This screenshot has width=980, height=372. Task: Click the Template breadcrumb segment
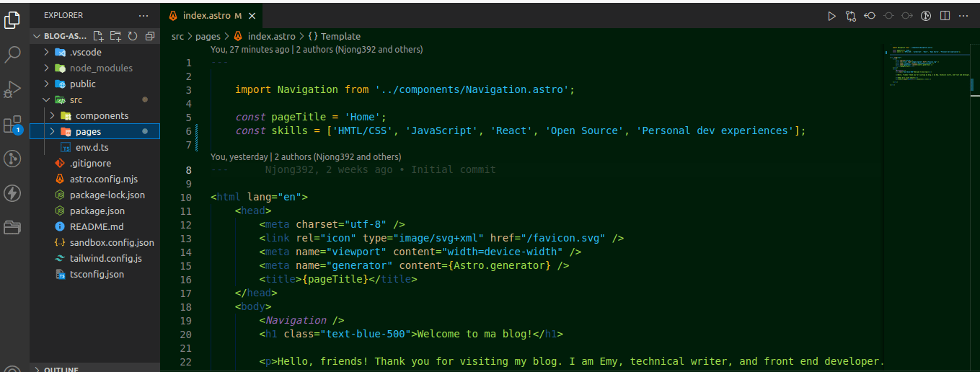[340, 36]
